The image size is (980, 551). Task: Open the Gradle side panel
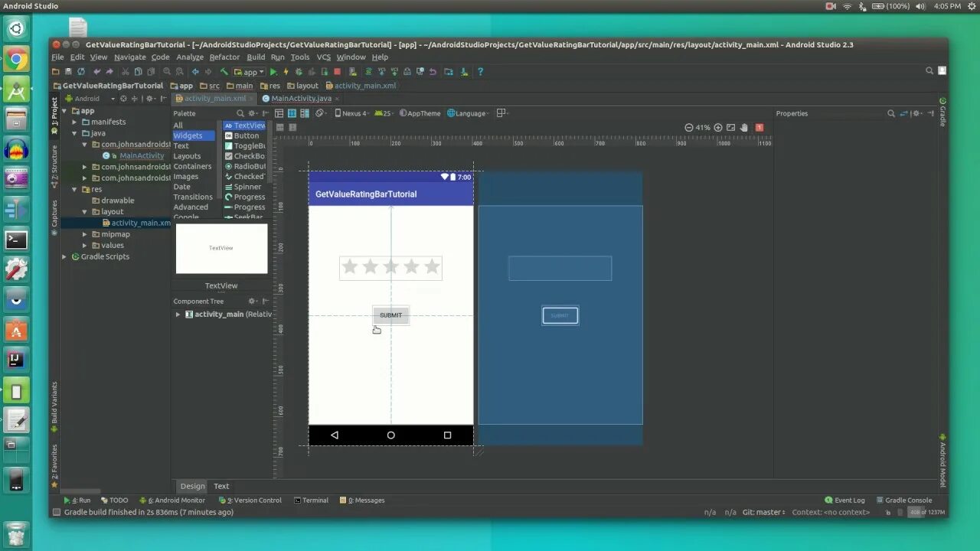[943, 112]
